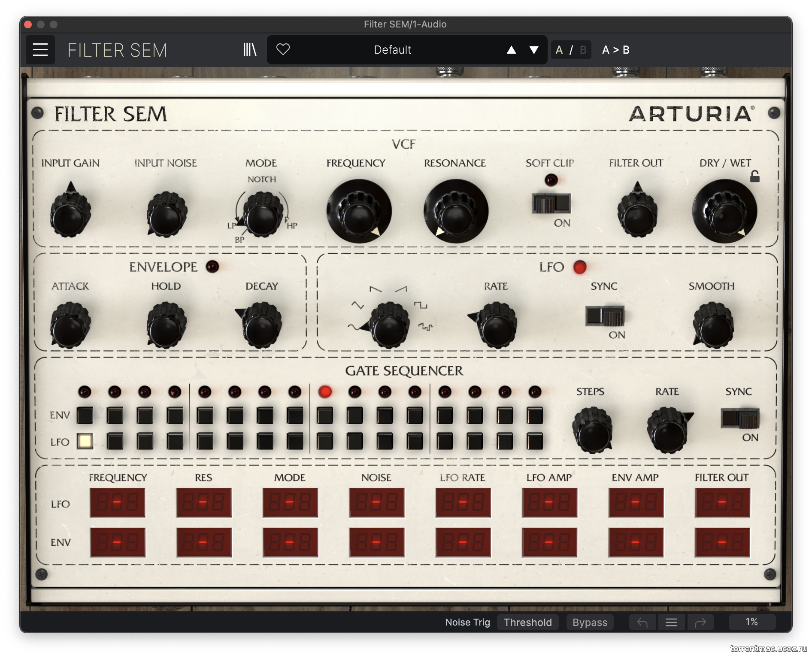Click the ENV Filter Out modulation display
The width and height of the screenshot is (812, 656).
coord(722,542)
